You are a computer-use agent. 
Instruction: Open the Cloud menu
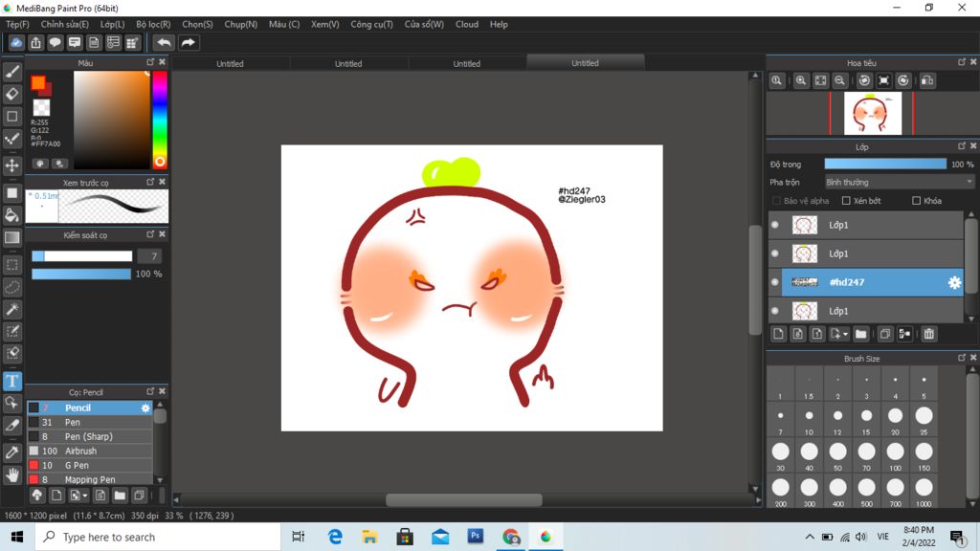coord(466,24)
